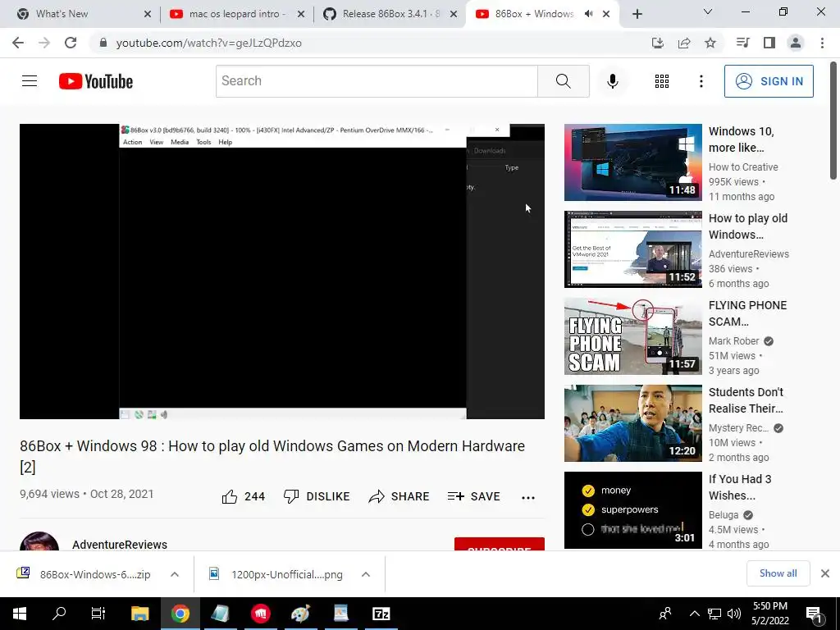
Task: Open Windows Start menu
Action: [x=20, y=614]
